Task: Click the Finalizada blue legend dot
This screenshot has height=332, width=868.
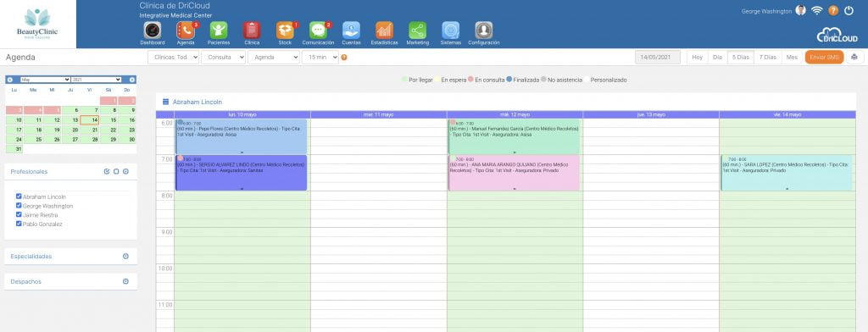Action: (509, 80)
